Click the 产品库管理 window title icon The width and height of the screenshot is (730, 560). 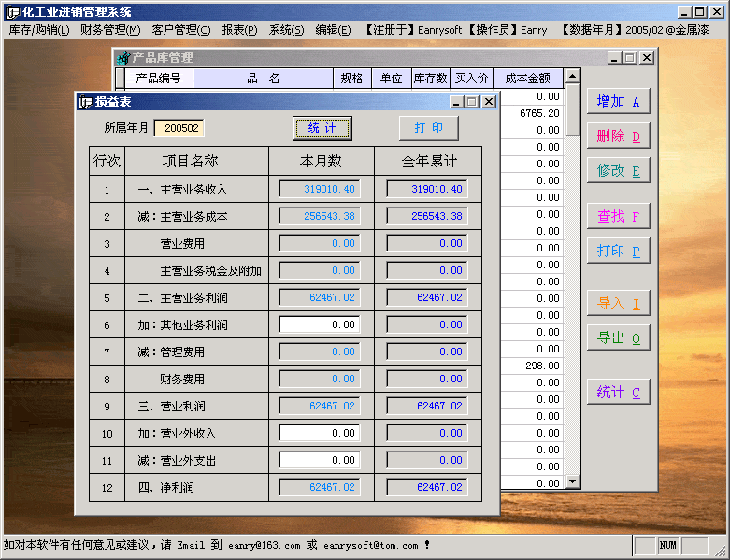click(x=122, y=58)
